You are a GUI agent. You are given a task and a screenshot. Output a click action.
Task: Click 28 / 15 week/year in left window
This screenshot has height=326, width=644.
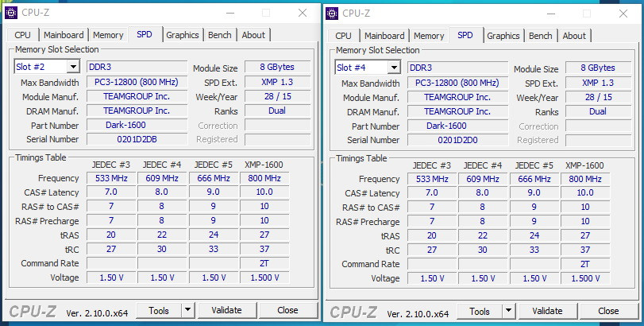(277, 96)
